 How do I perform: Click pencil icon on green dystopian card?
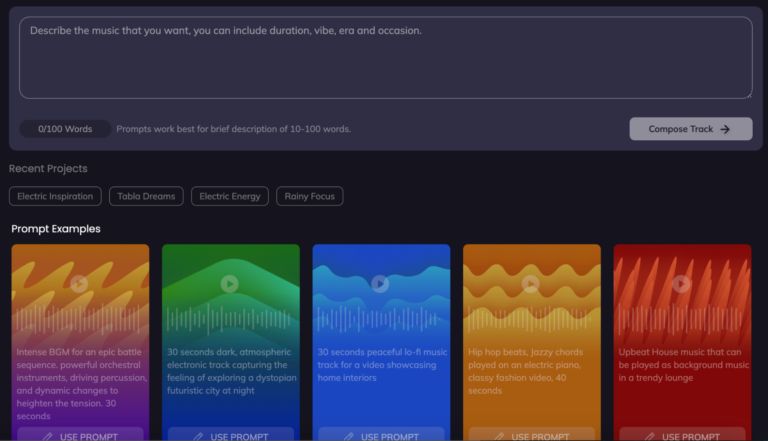point(199,436)
